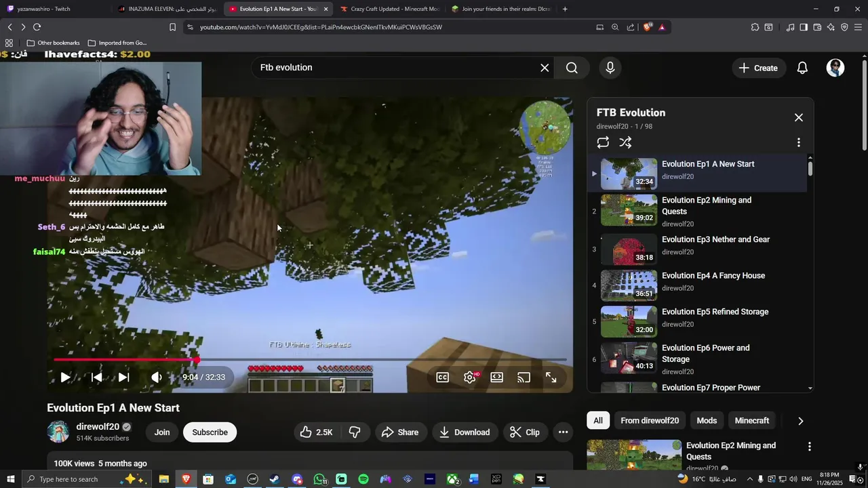Select the From direwolf20 chip

point(650,421)
